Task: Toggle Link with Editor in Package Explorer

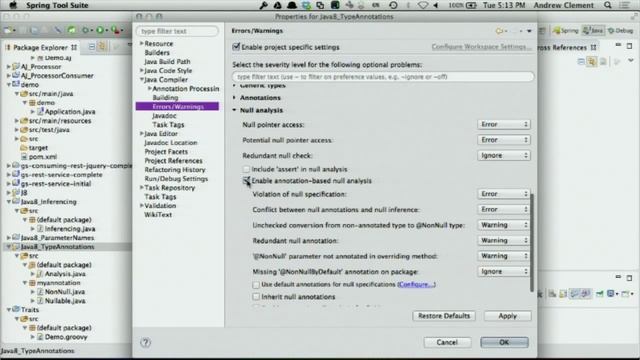Action: pyautogui.click(x=102, y=47)
